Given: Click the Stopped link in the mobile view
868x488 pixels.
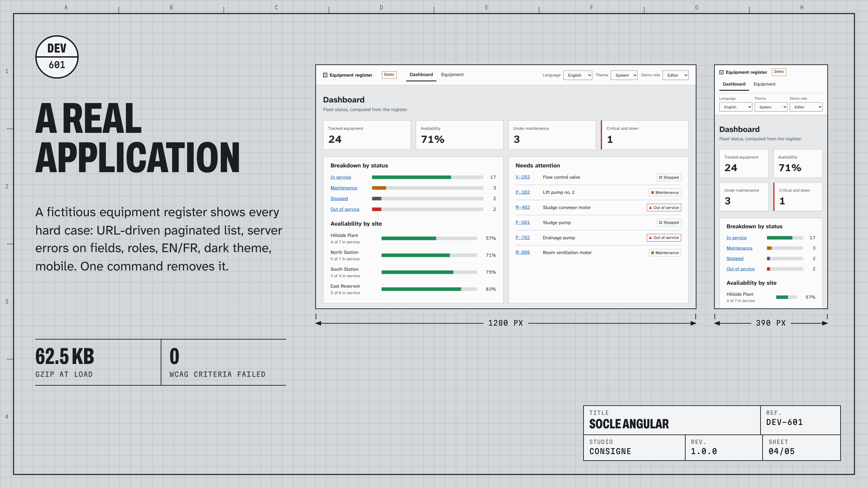Looking at the screenshot, I should point(735,259).
